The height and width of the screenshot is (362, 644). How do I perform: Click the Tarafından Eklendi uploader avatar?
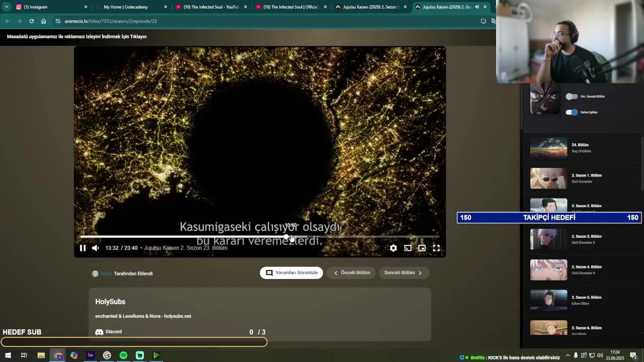95,274
